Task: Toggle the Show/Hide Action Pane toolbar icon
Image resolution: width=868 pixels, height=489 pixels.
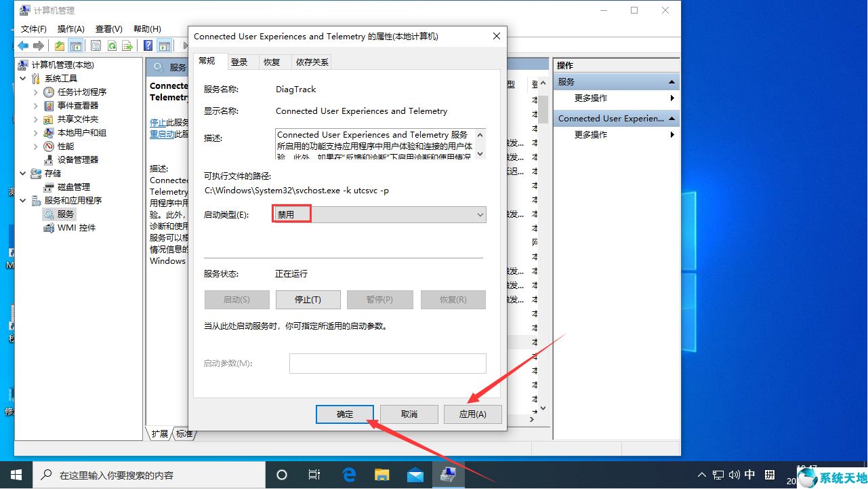Action: tap(164, 45)
